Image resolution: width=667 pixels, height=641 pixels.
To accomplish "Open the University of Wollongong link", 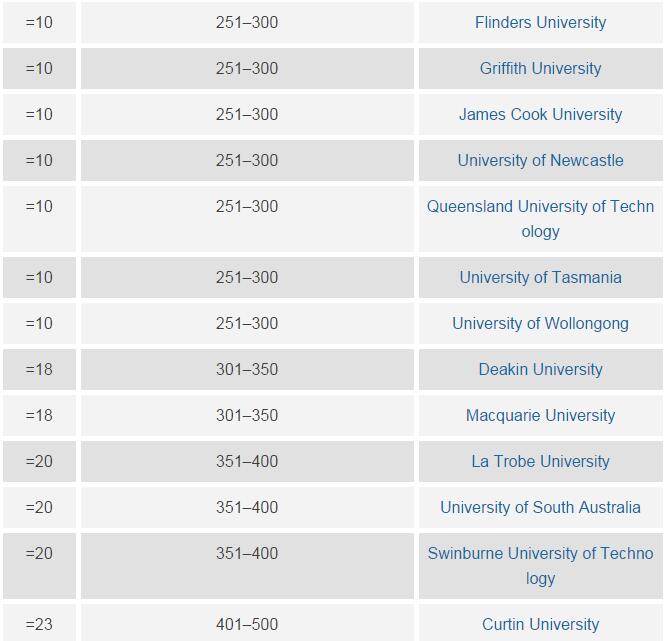I will 540,323.
